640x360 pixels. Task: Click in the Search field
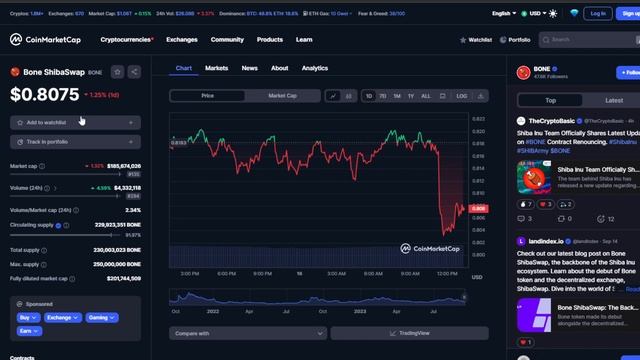click(x=589, y=40)
